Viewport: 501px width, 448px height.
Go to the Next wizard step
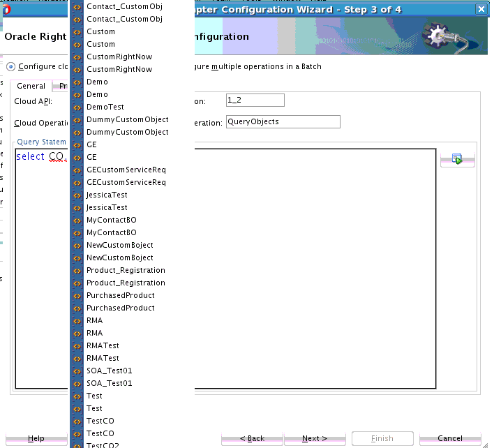click(315, 438)
